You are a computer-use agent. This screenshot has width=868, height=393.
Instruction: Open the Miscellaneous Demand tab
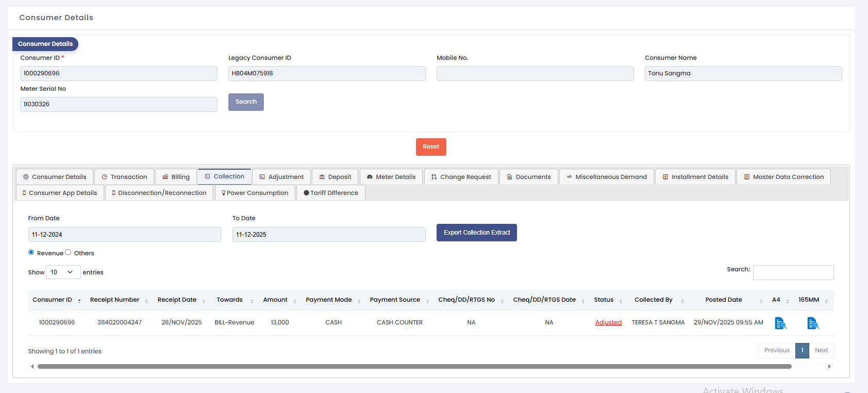607,177
